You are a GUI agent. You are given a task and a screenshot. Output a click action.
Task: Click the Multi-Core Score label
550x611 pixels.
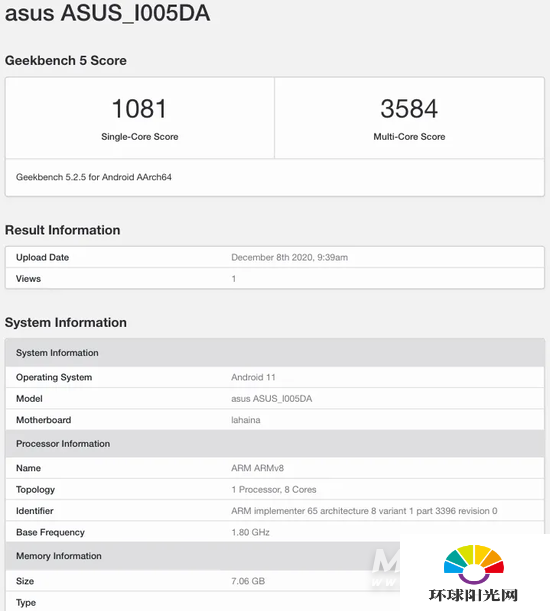[x=409, y=137]
